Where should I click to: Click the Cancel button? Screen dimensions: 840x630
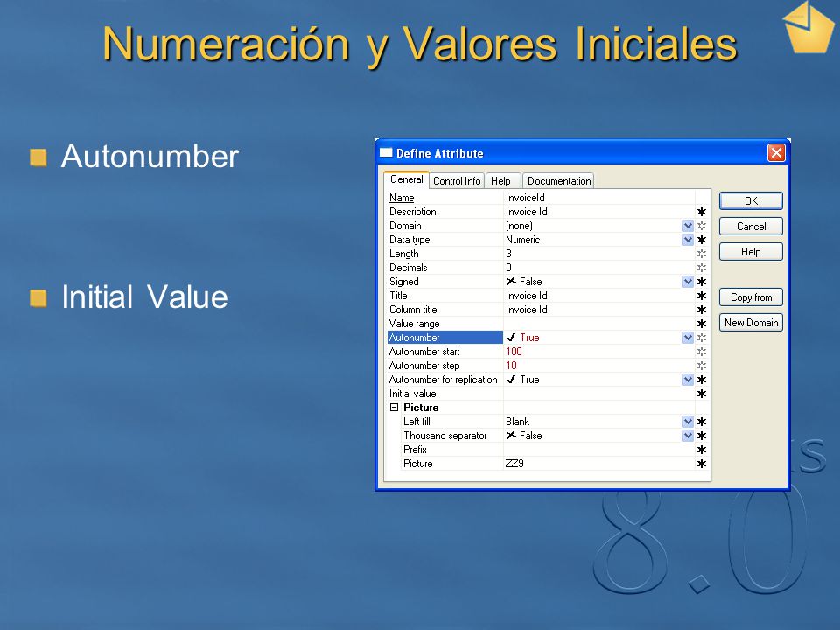click(751, 226)
